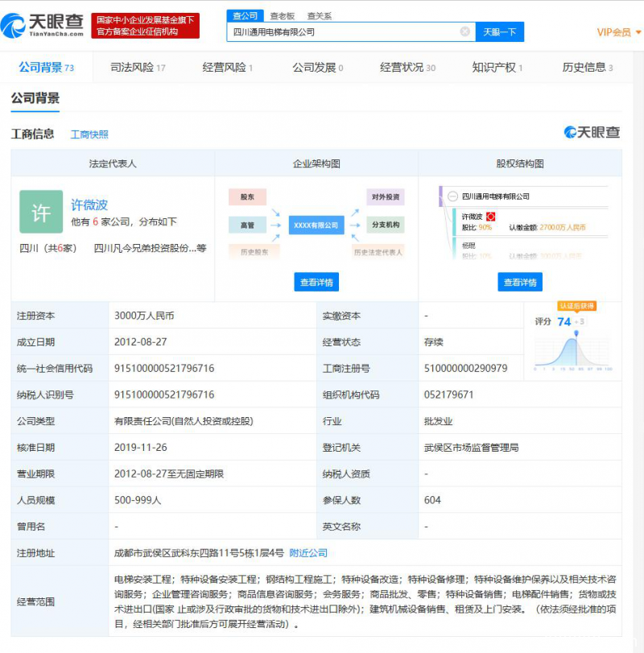Click the 四川凡今兄弟投资股份...等 company link

pos(150,248)
